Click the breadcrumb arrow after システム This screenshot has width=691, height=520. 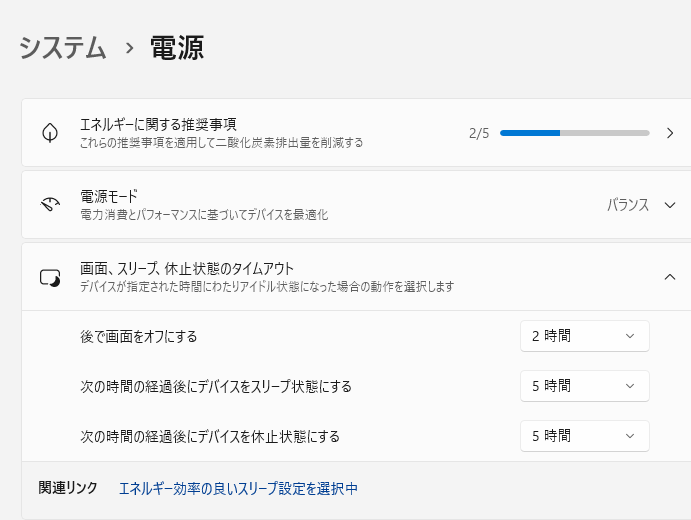point(129,48)
